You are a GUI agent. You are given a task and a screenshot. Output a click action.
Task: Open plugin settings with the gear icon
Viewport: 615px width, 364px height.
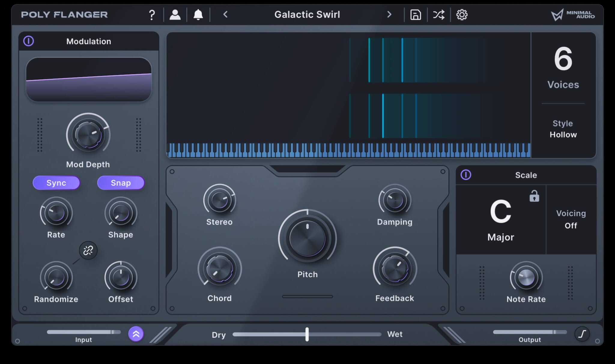tap(462, 14)
